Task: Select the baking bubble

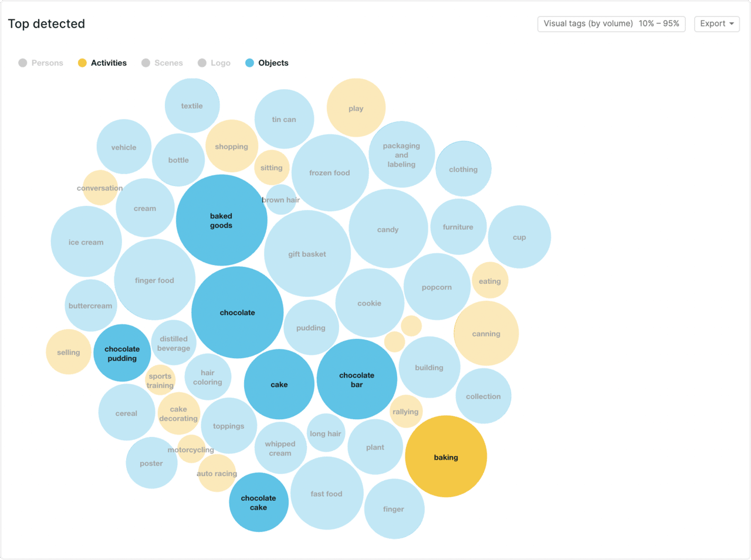Action: [446, 456]
